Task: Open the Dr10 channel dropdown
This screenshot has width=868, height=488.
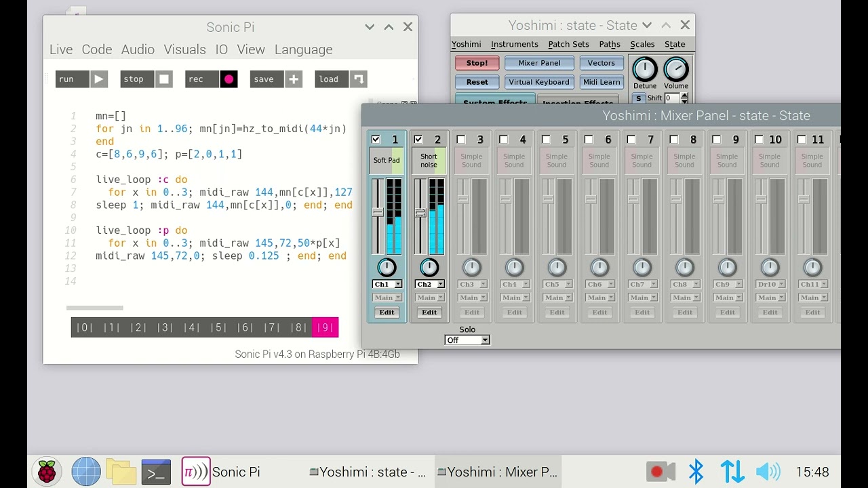Action: (770, 284)
